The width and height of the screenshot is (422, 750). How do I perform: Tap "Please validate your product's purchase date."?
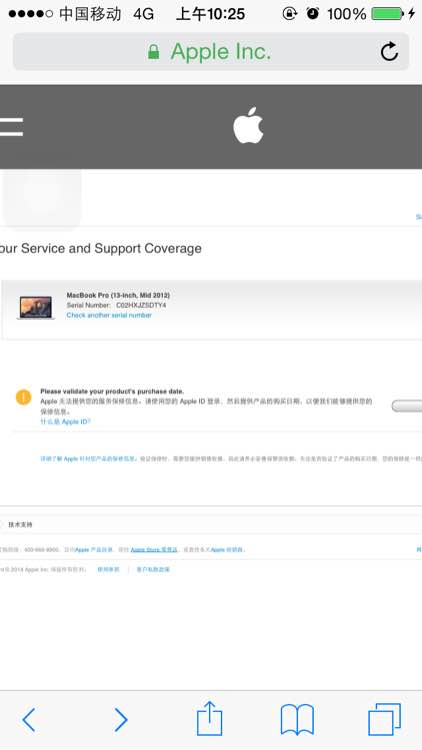[112, 391]
